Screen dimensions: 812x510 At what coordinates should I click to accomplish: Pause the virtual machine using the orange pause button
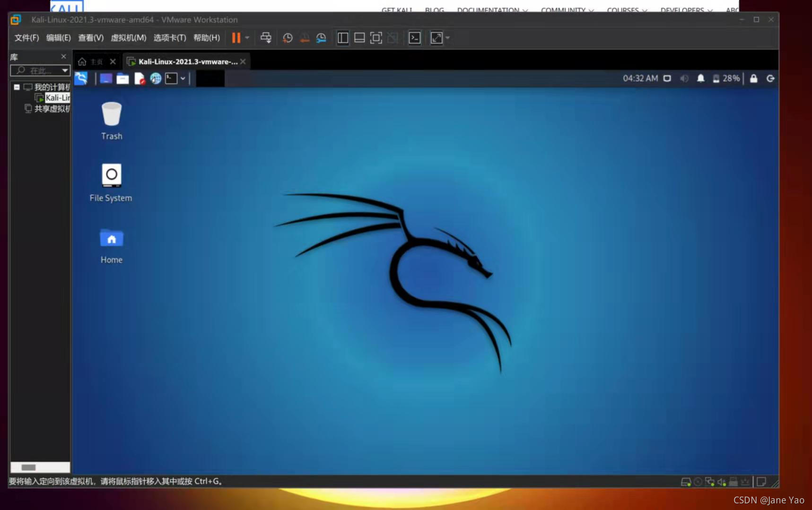(x=236, y=38)
